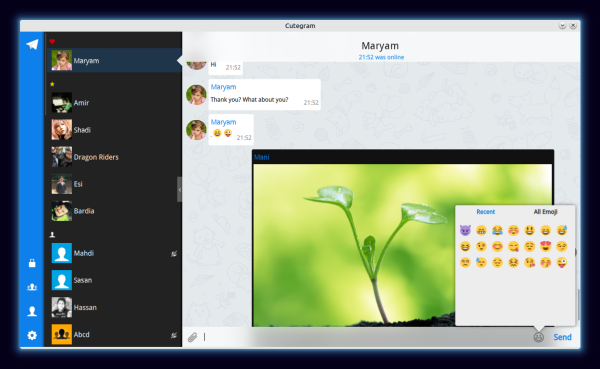Click the paperclip attach file icon
The image size is (600, 369).
(x=192, y=337)
